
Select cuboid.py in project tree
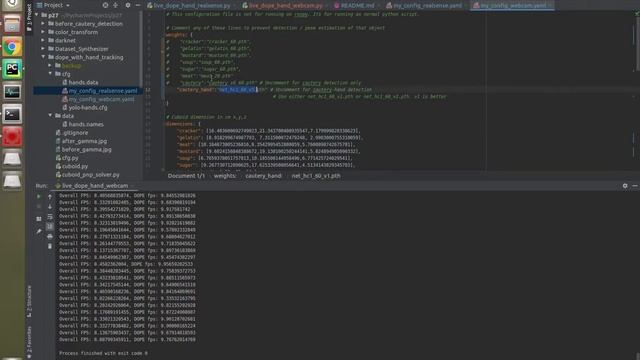pyautogui.click(x=72, y=166)
